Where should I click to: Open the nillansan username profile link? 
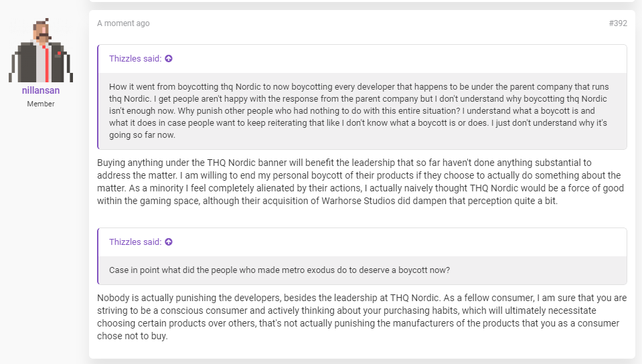[x=41, y=90]
